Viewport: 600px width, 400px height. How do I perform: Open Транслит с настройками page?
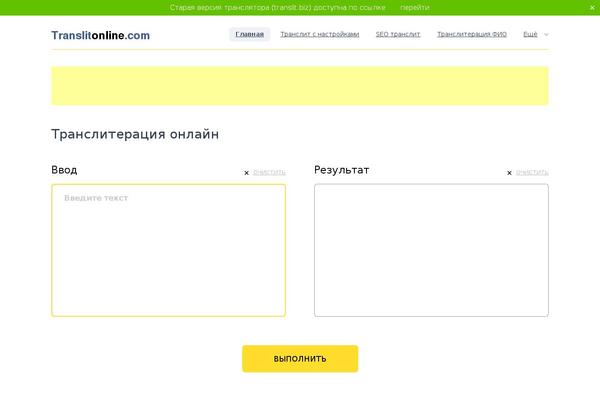tap(319, 34)
